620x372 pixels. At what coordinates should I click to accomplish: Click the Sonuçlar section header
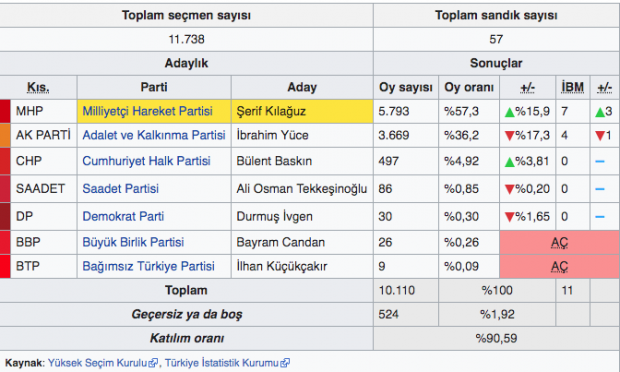tap(496, 63)
